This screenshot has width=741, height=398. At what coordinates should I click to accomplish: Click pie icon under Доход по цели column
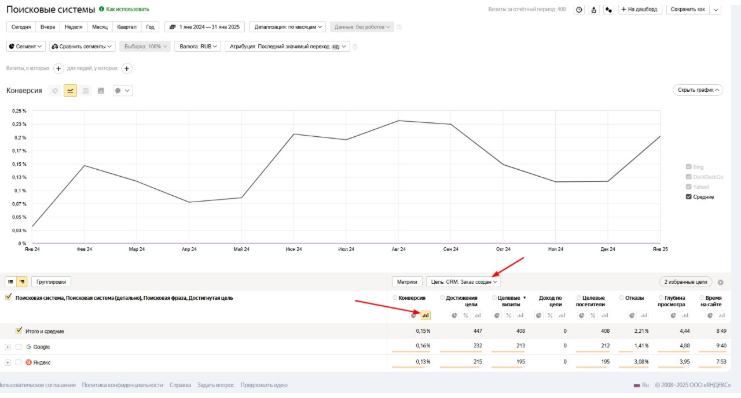[x=538, y=315]
